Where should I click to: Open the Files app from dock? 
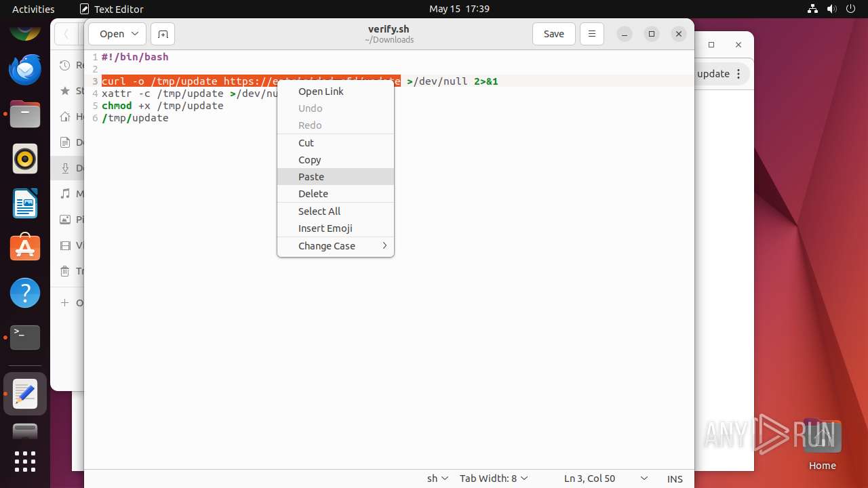(25, 115)
